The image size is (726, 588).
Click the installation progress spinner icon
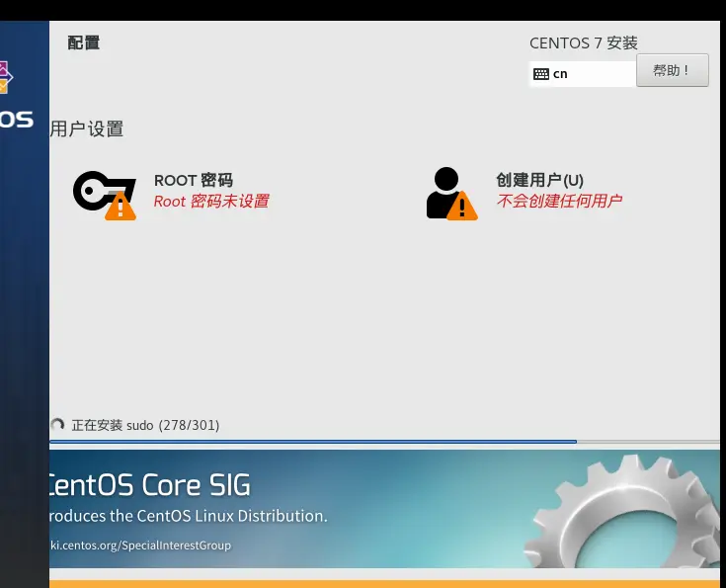pyautogui.click(x=57, y=424)
